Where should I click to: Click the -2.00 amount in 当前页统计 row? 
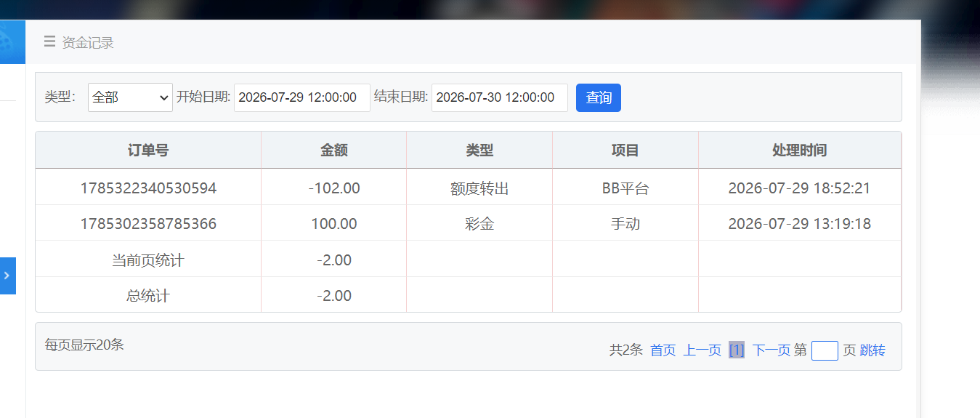pyautogui.click(x=334, y=260)
